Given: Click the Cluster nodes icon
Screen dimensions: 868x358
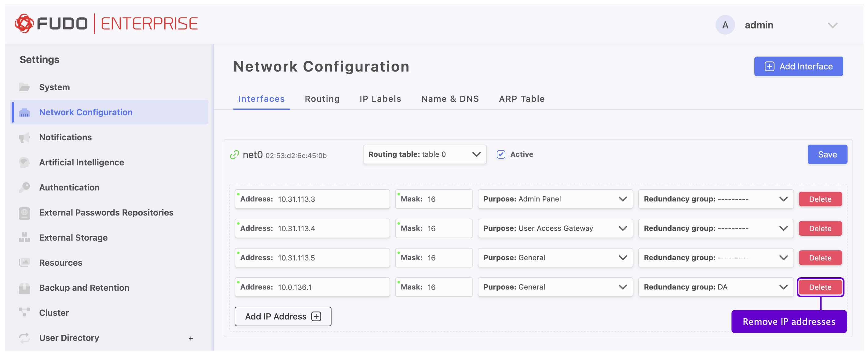Looking at the screenshot, I should (x=24, y=313).
